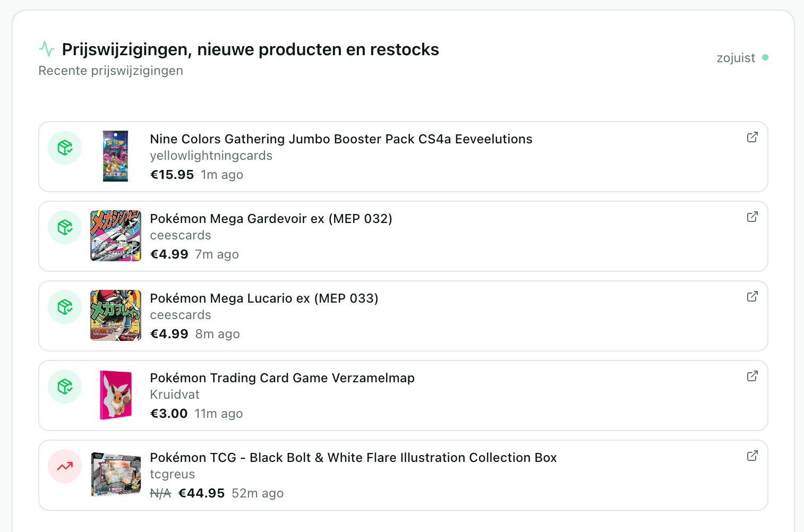Viewport: 804px width, 532px height.
Task: Open external link for Nine Colors Gathering pack
Action: pos(752,138)
